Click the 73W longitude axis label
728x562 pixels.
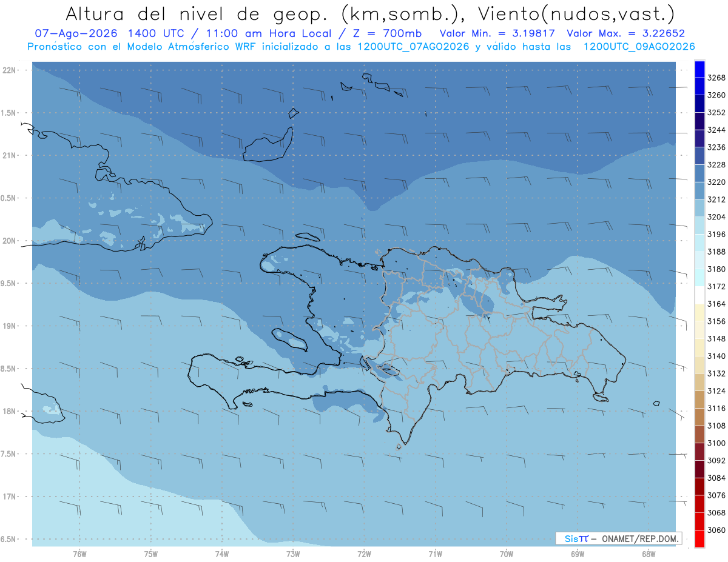[x=293, y=554]
